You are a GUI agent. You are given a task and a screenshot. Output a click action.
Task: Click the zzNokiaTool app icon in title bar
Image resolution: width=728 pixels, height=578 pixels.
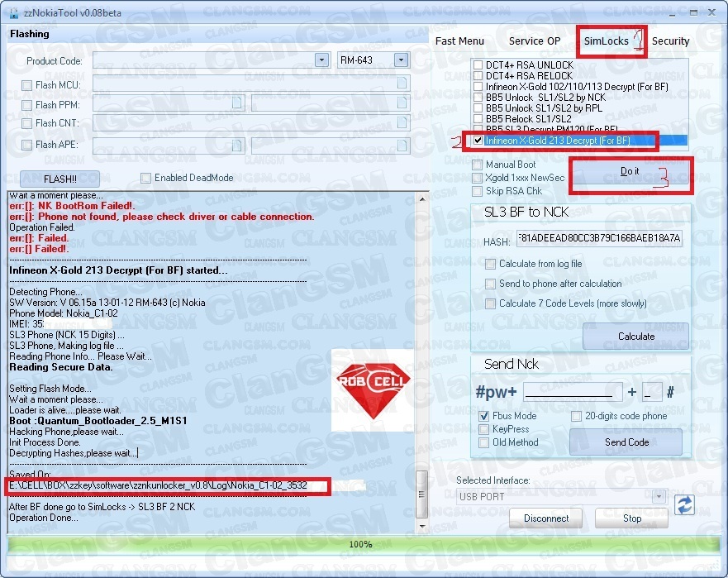pos(14,13)
